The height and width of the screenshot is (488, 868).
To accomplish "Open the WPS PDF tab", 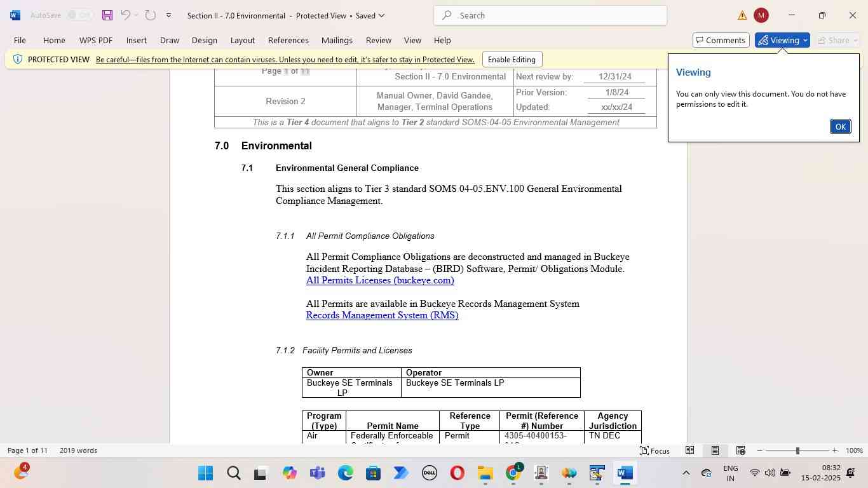I will coord(96,40).
